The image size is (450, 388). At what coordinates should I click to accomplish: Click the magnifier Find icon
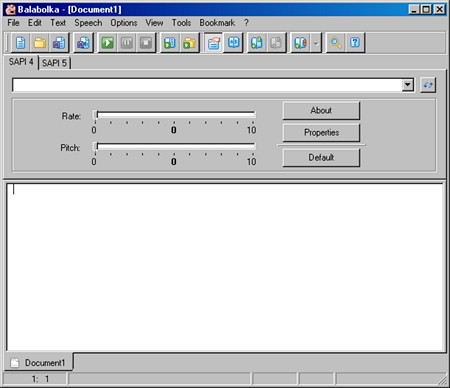click(x=336, y=43)
